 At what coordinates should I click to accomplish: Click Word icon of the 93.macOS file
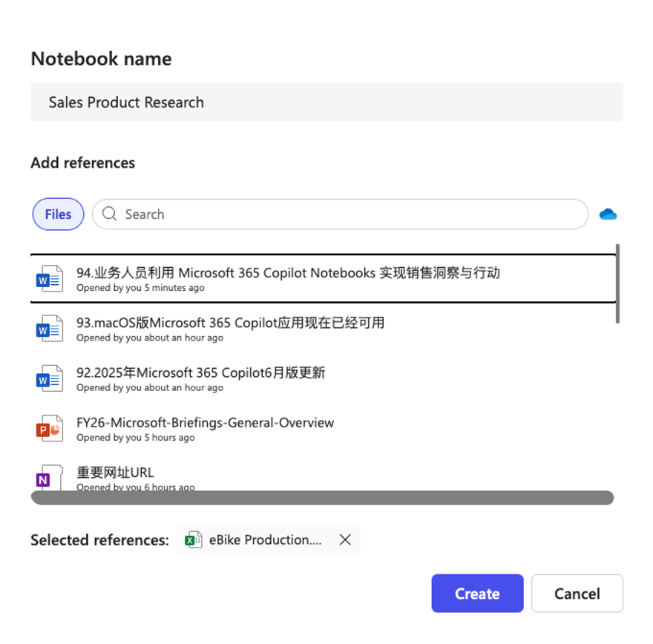50,329
